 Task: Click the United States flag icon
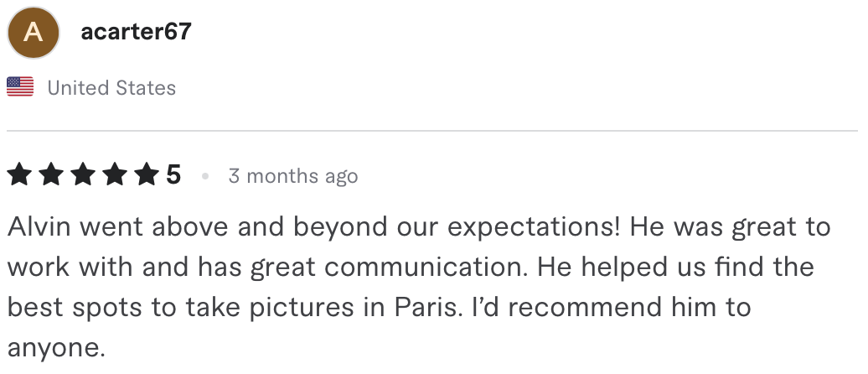click(20, 87)
